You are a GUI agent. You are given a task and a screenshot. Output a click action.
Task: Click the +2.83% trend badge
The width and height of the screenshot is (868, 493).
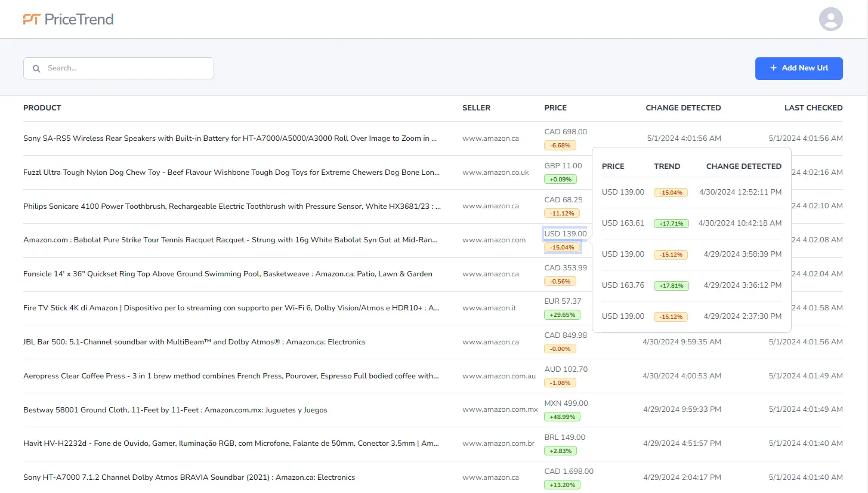560,451
